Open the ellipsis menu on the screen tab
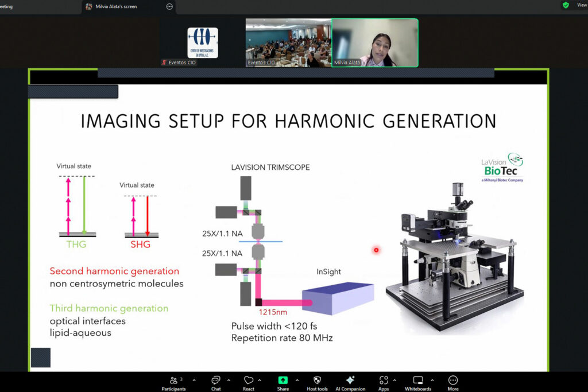This screenshot has width=588, height=392. click(x=169, y=6)
